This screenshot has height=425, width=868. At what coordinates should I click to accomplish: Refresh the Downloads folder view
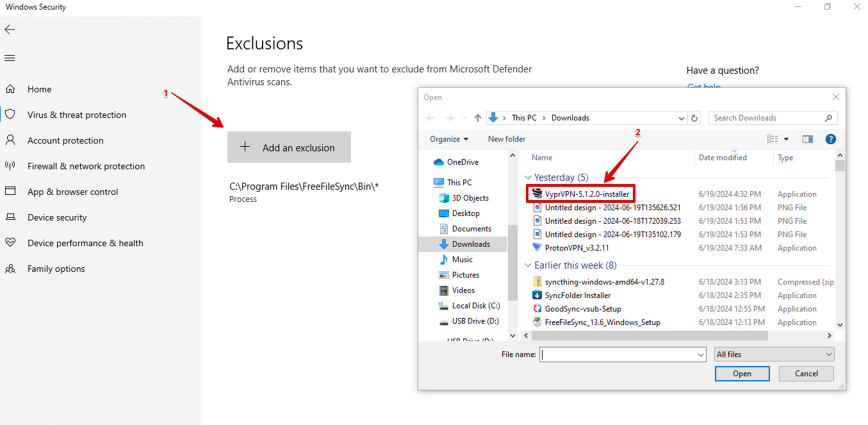click(x=695, y=118)
